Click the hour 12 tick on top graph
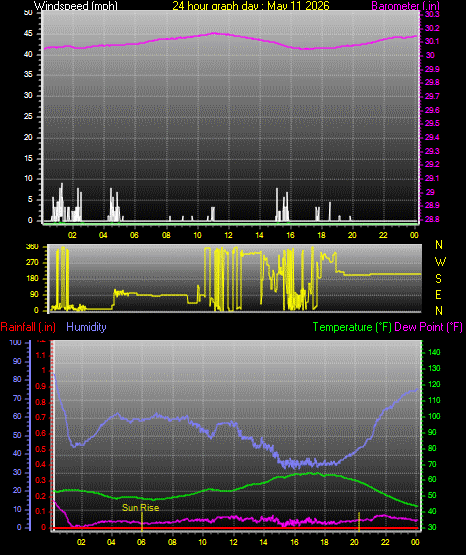466x555 pixels. tap(229, 235)
